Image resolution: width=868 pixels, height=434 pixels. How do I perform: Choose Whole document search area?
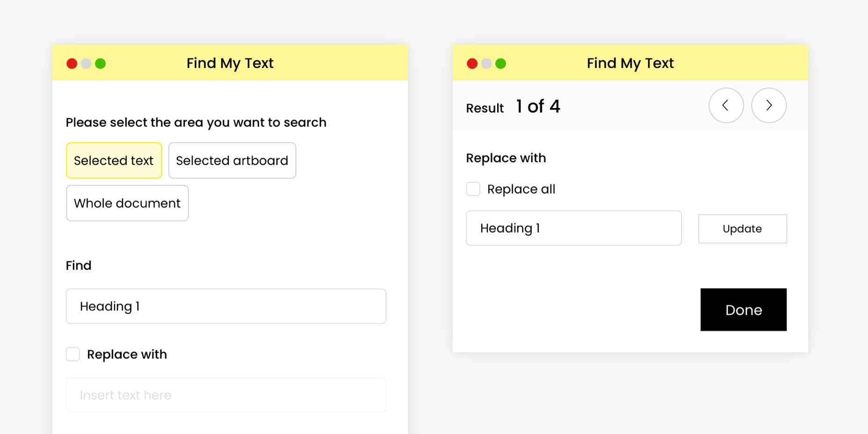[x=127, y=203]
